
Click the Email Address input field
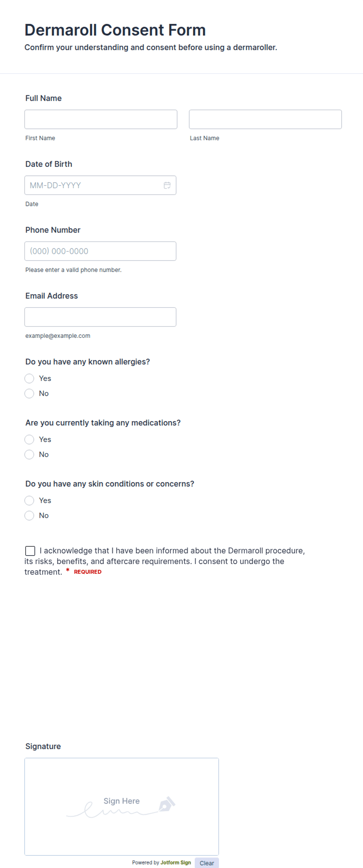(100, 317)
